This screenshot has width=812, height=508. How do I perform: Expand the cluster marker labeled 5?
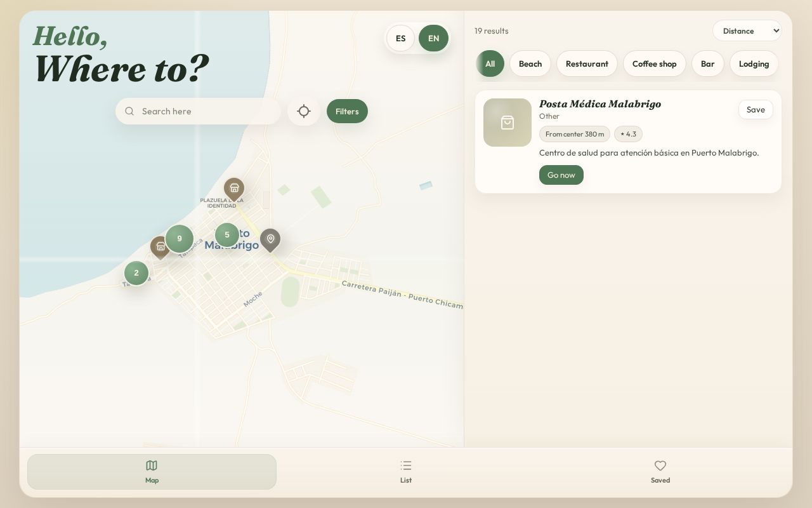pos(227,235)
